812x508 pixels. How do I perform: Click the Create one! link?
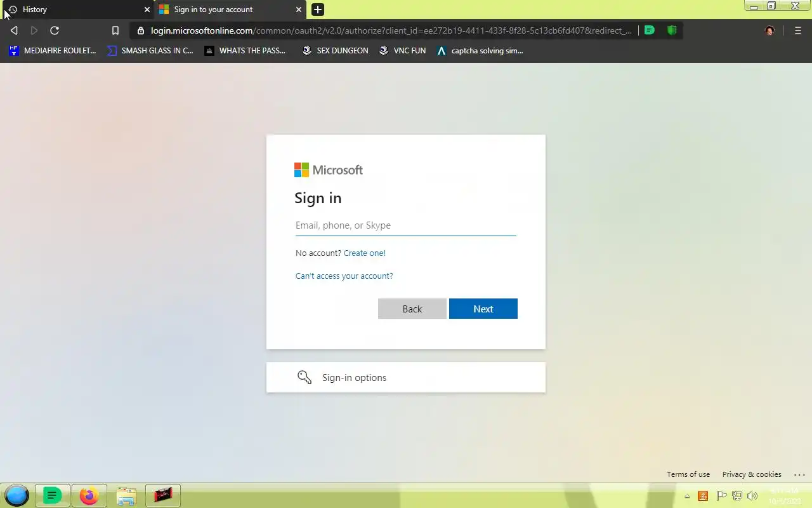[365, 253]
